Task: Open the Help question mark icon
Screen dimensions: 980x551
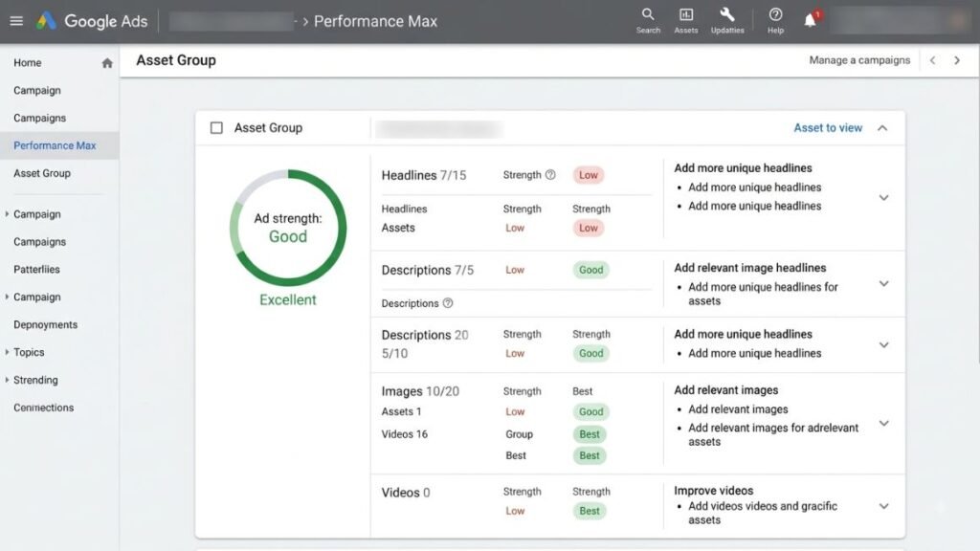Action: coord(775,14)
